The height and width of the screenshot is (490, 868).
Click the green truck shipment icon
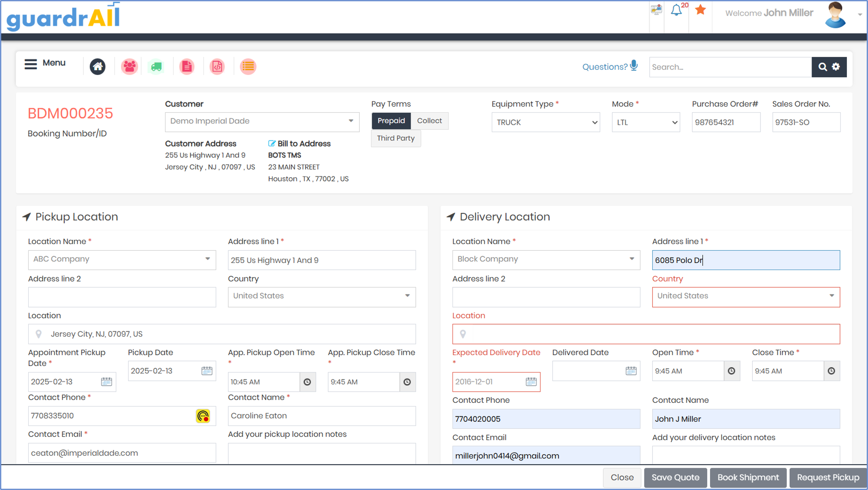tap(156, 66)
